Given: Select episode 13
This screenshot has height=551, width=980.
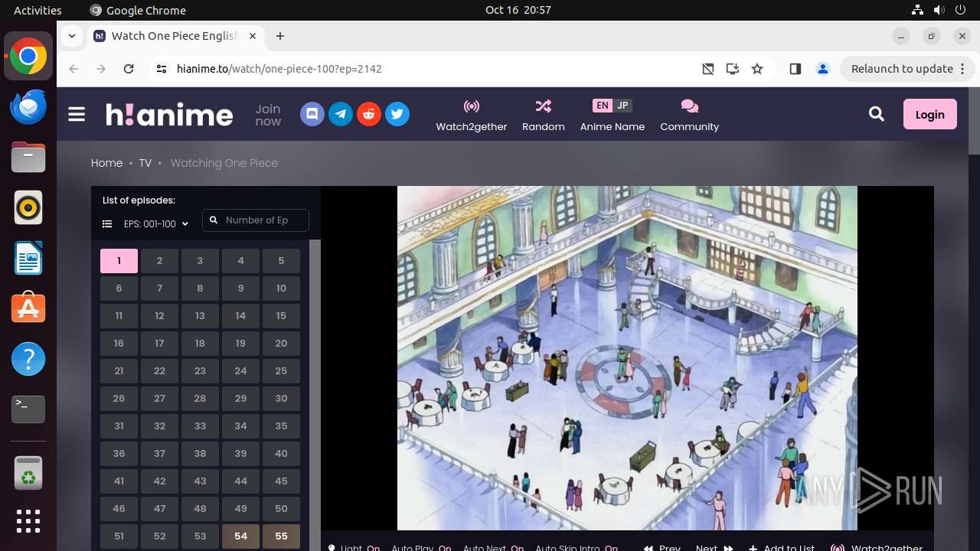Looking at the screenshot, I should click(x=200, y=316).
